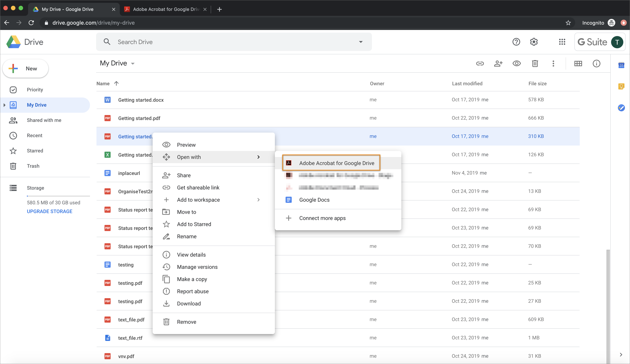Click the share people icon in toolbar
The image size is (630, 364).
(498, 63)
